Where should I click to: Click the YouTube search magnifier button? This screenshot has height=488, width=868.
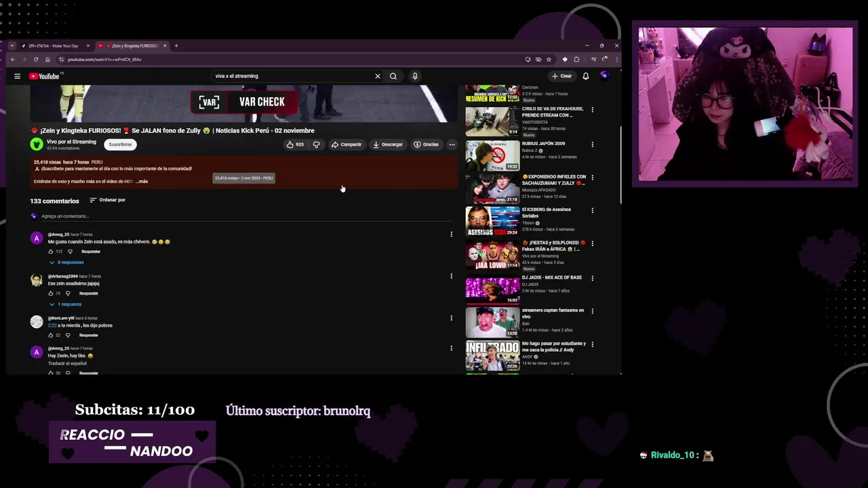click(x=393, y=76)
